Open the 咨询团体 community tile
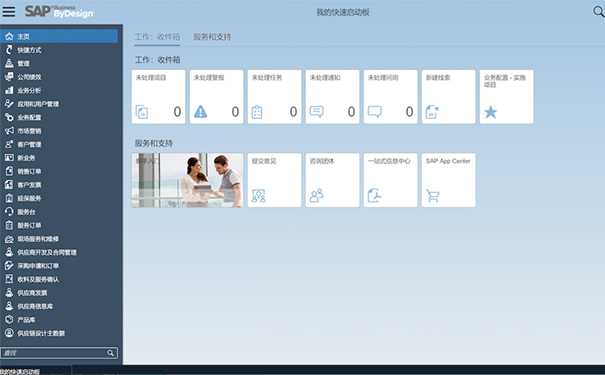 (332, 180)
